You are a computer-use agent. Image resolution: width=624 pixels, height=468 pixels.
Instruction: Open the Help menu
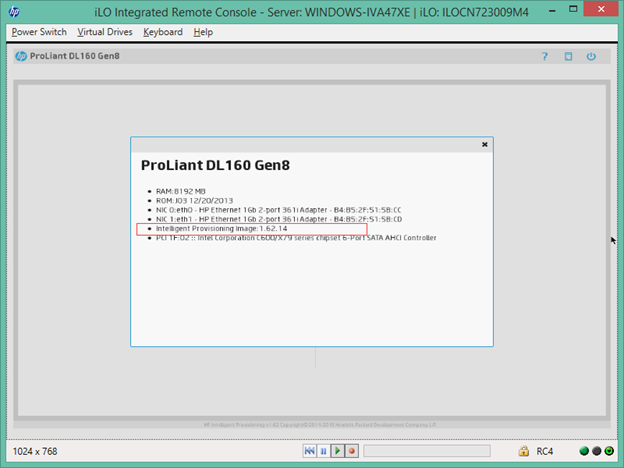[203, 32]
